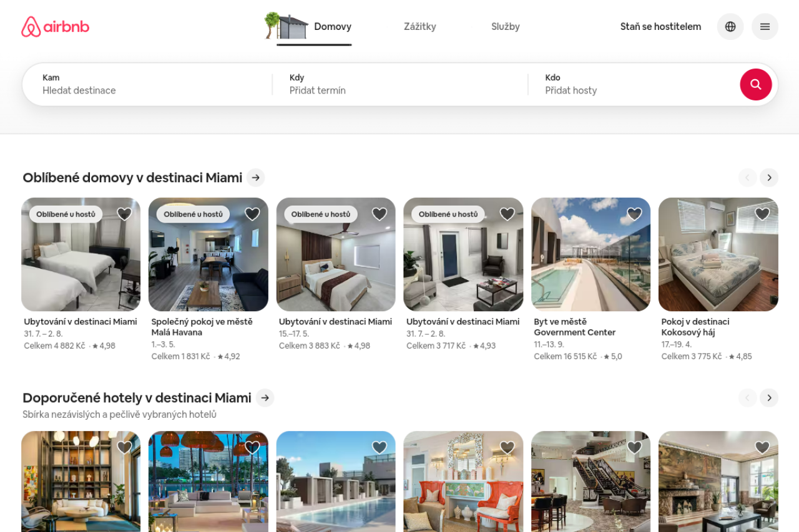Viewport: 799px width, 532px height.
Task: Click the Staň se hostitelem link
Action: coord(660,27)
